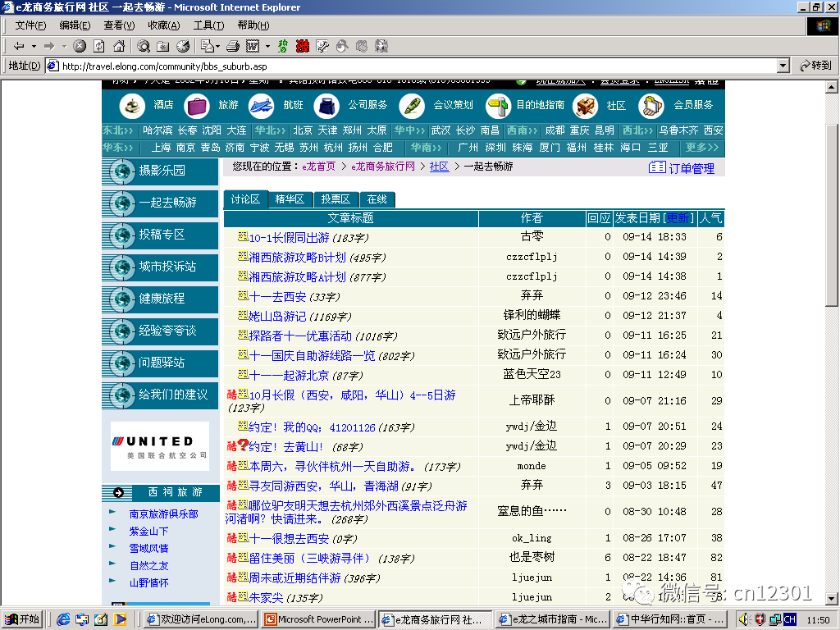Open the post 约定！去黄山！
Viewport: 840px width, 630px height.
click(286, 447)
